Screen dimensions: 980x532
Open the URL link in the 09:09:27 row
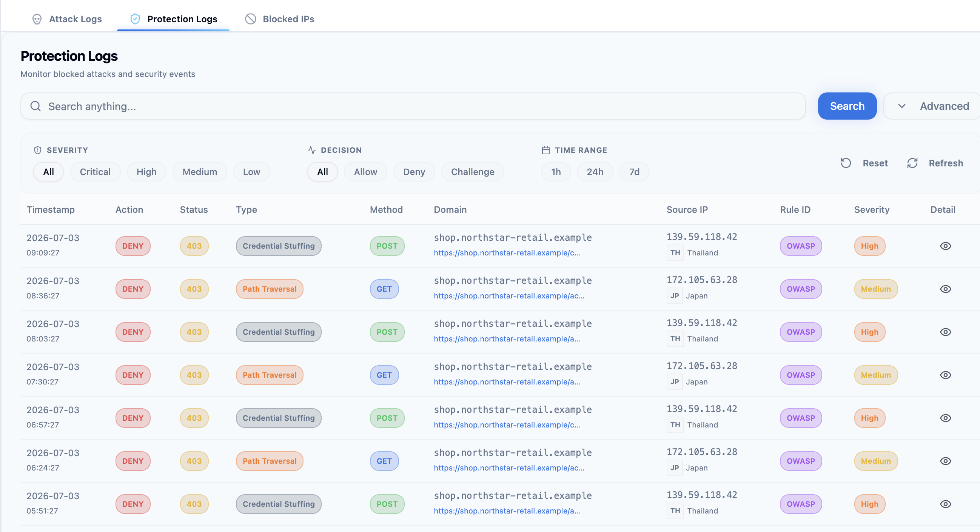tap(507, 253)
